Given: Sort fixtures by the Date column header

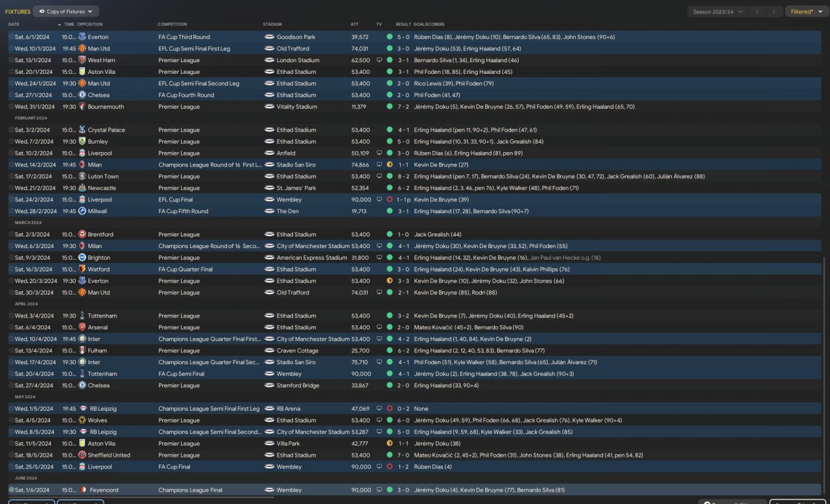Looking at the screenshot, I should tap(14, 25).
